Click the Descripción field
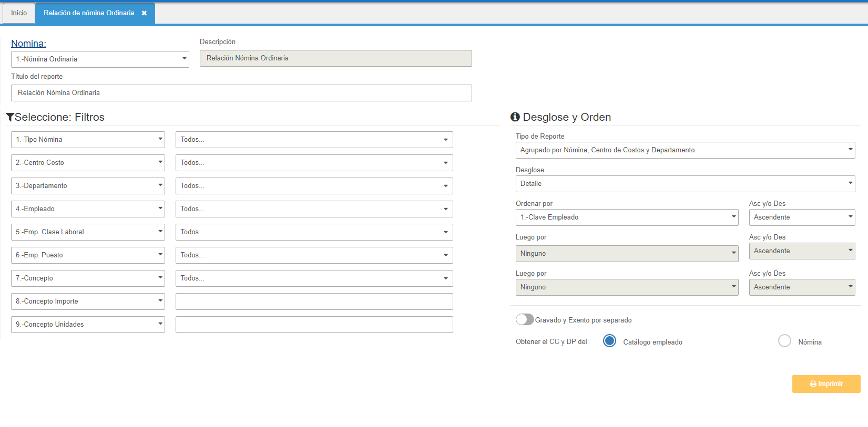The height and width of the screenshot is (427, 868). click(335, 58)
